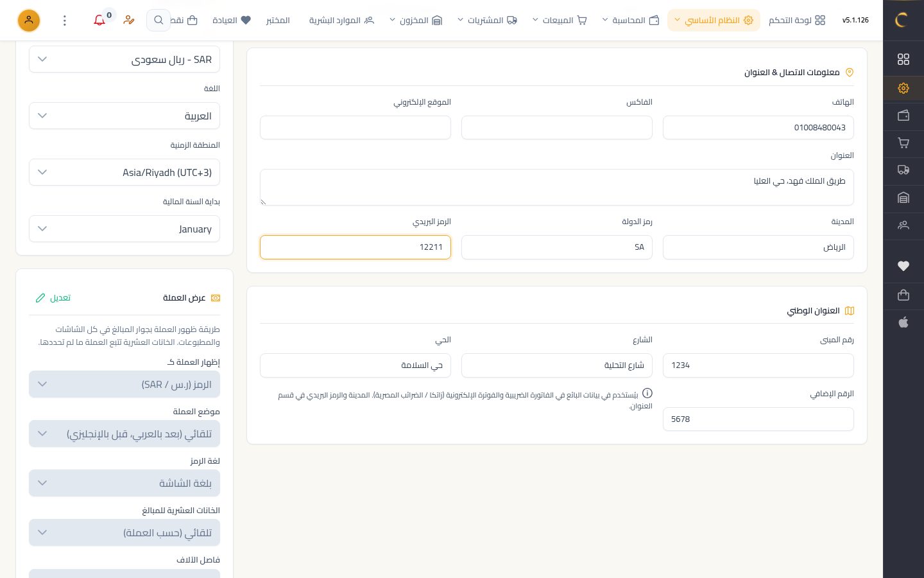Click the warehouse icon in sidebar

903,198
